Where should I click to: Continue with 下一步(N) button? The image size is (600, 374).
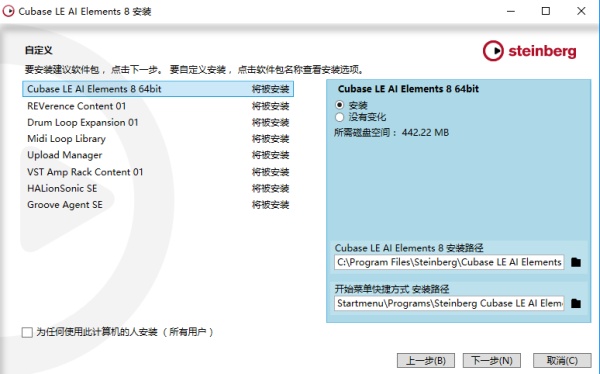[492, 361]
